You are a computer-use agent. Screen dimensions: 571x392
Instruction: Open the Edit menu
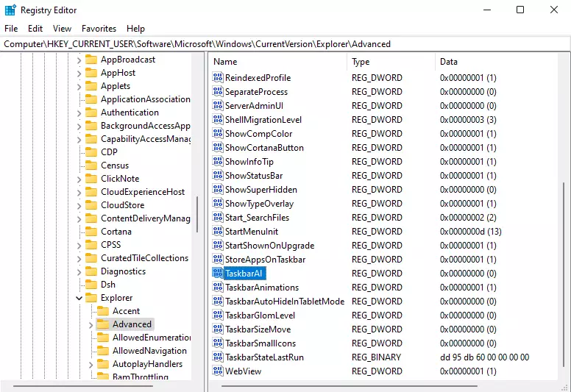click(x=35, y=29)
